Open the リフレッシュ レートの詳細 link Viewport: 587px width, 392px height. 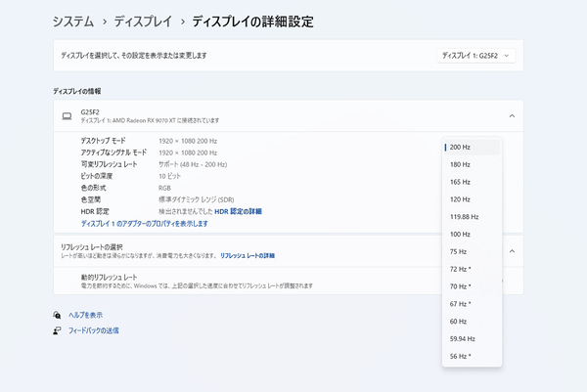(x=248, y=256)
